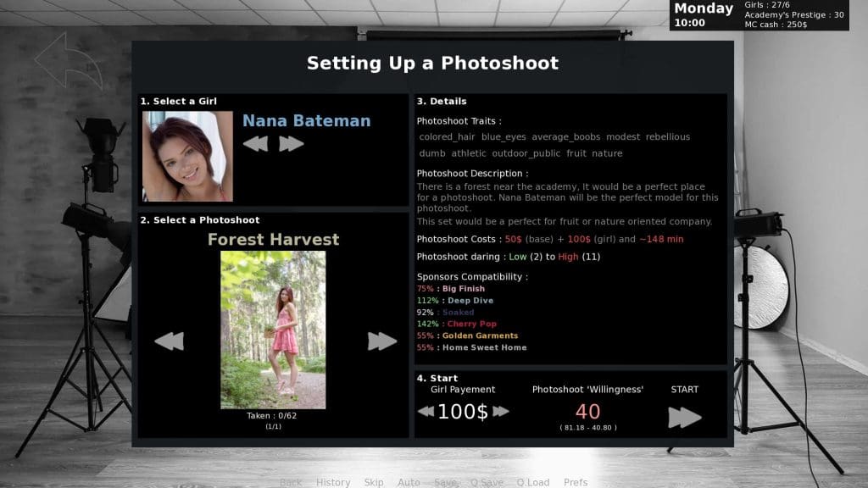Go to previous photoshoot with left arrow
The width and height of the screenshot is (868, 488).
[170, 341]
